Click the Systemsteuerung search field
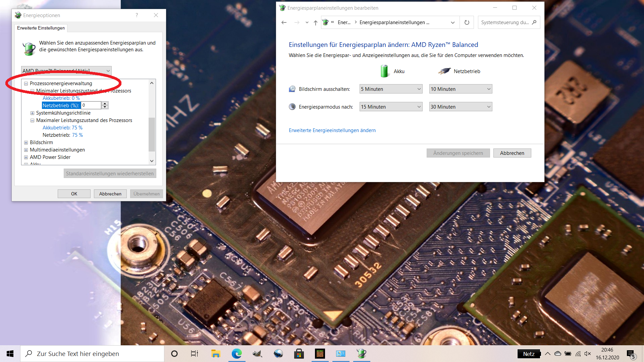This screenshot has width=644, height=362. click(x=505, y=22)
